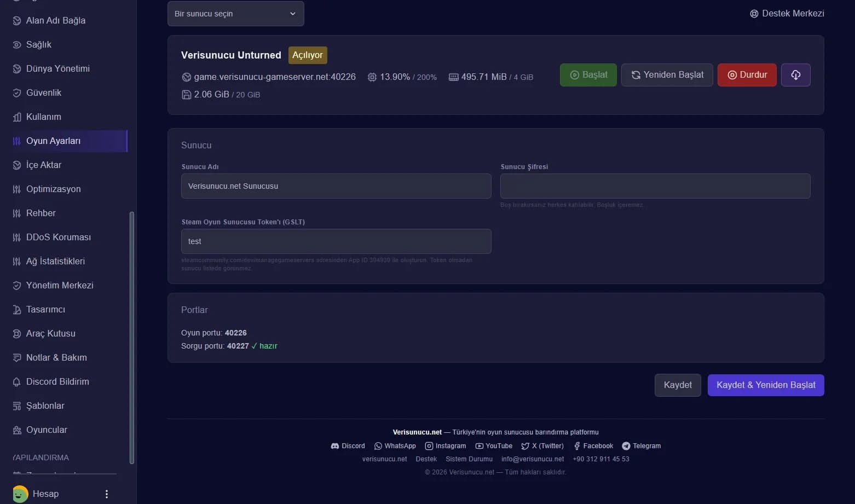855x504 pixels.
Task: Click the Yeniden Başlat button
Action: pos(667,75)
